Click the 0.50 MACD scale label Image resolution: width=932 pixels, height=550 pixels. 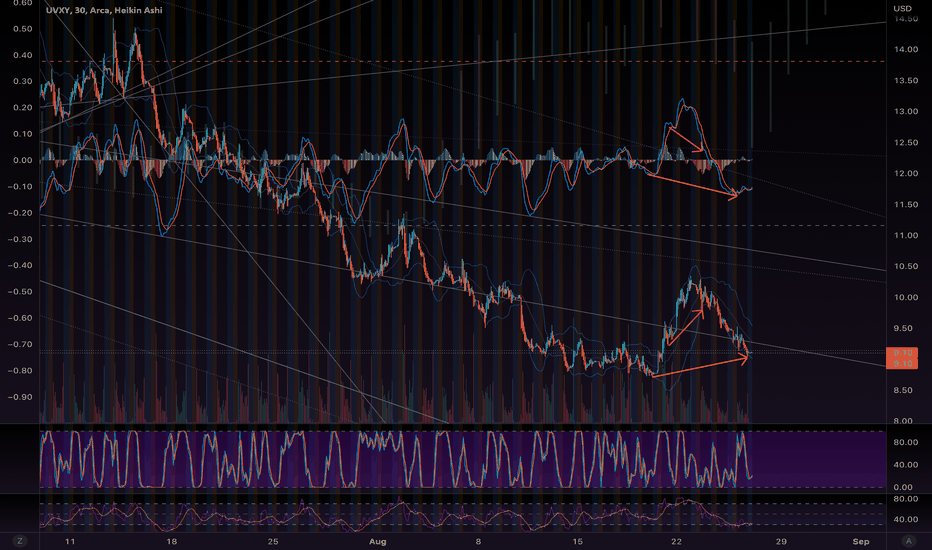(x=23, y=29)
